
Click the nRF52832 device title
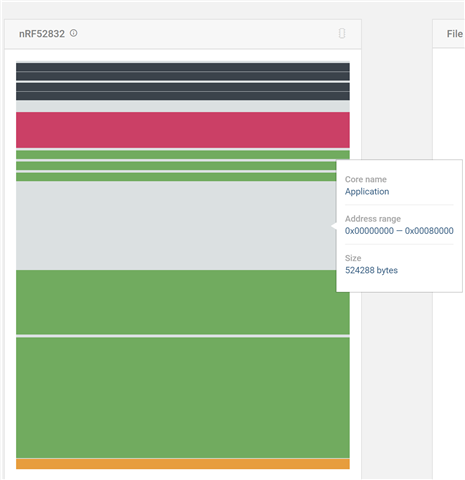pyautogui.click(x=42, y=34)
